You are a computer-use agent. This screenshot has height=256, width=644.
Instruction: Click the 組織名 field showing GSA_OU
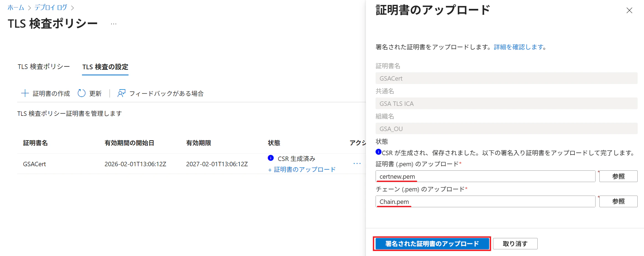click(506, 129)
